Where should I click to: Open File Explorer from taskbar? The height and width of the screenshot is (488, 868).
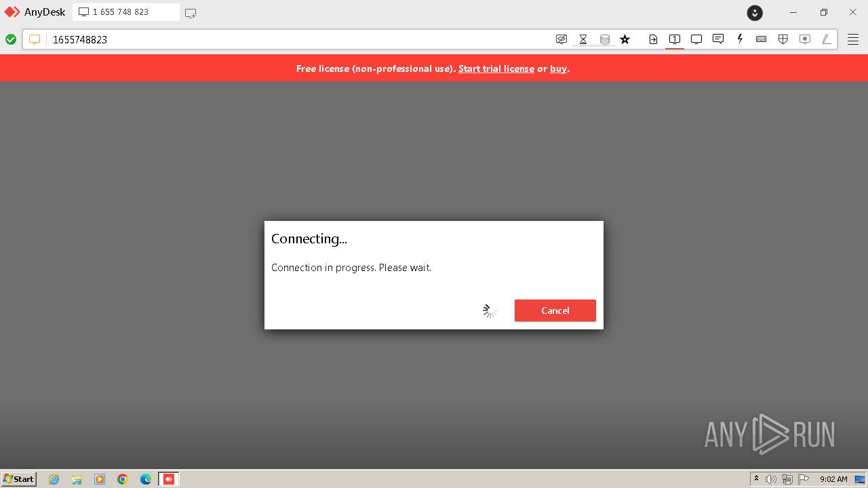[x=77, y=479]
